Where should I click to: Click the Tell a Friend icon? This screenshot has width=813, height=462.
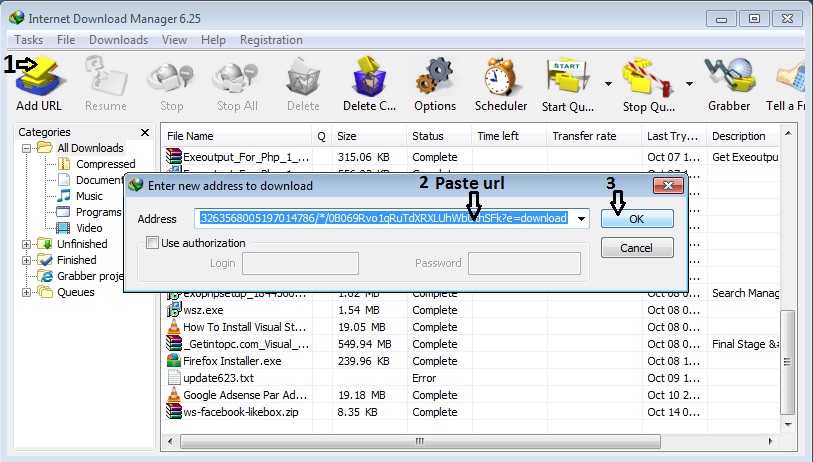791,78
